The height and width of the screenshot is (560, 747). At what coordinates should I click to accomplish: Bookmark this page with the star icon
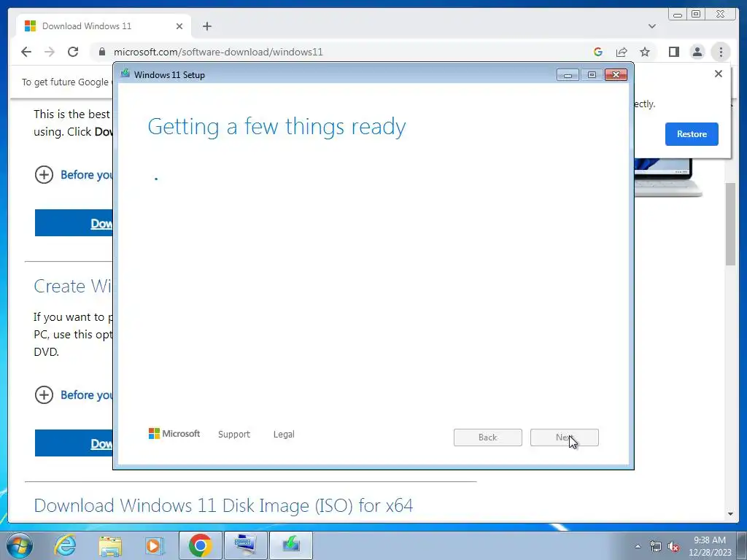(x=645, y=52)
